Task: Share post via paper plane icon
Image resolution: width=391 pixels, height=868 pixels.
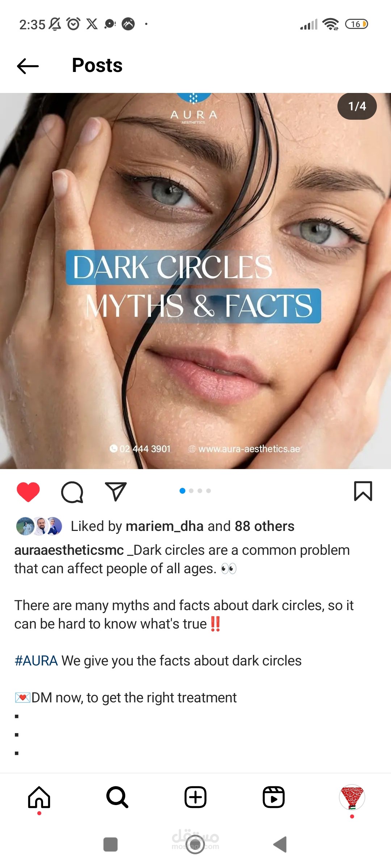Action: pyautogui.click(x=115, y=492)
